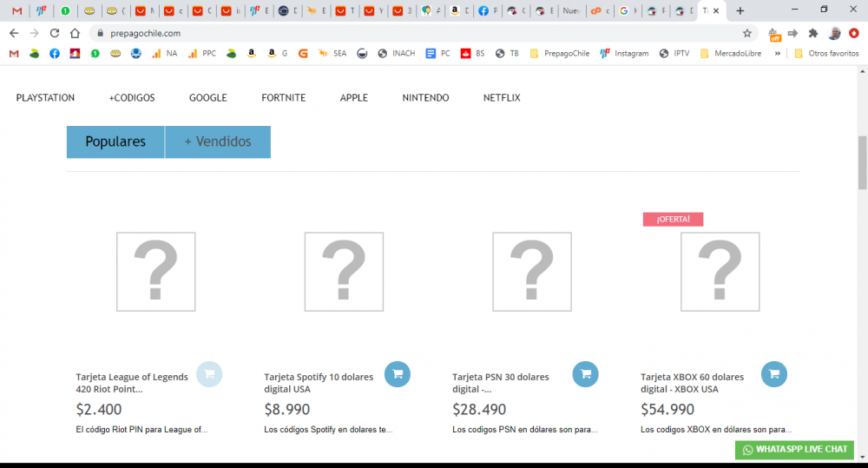
Task: Open the PLAYSTATION menu
Action: [x=45, y=98]
